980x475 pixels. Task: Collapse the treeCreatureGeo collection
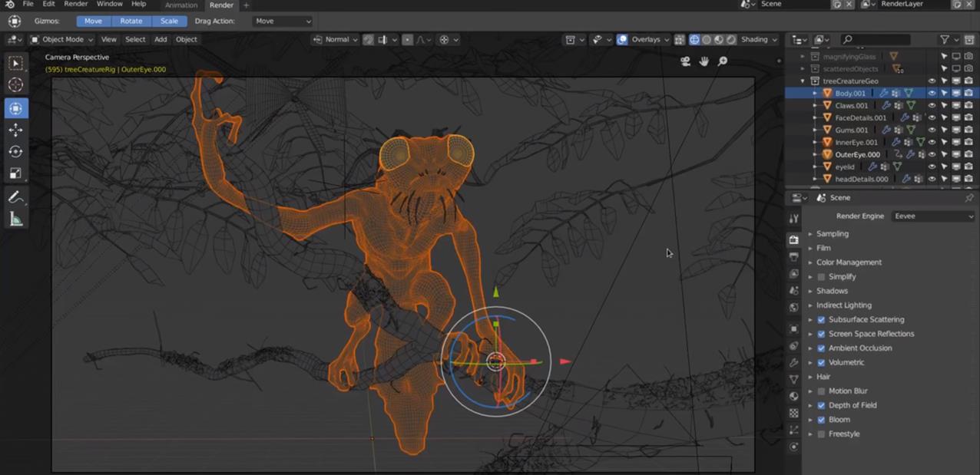[803, 81]
